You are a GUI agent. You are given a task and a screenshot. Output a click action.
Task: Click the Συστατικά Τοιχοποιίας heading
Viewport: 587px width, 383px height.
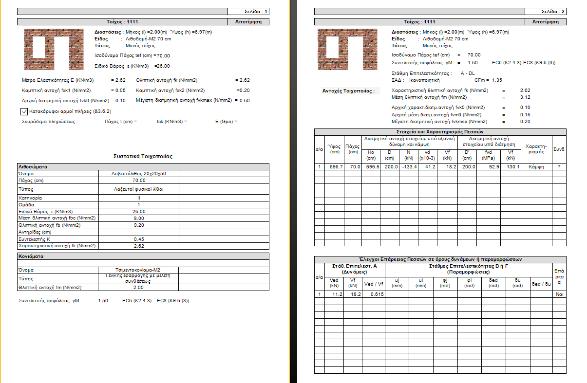click(x=143, y=156)
